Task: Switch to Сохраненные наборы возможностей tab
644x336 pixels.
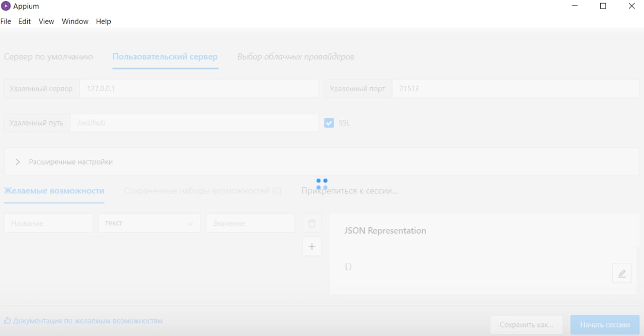Action: coord(203,191)
